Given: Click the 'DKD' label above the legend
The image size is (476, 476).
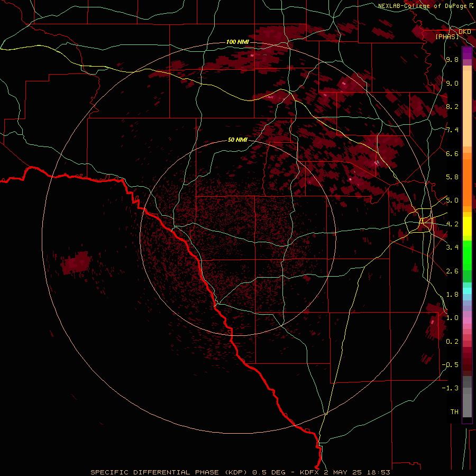Looking at the screenshot, I should tap(465, 32).
